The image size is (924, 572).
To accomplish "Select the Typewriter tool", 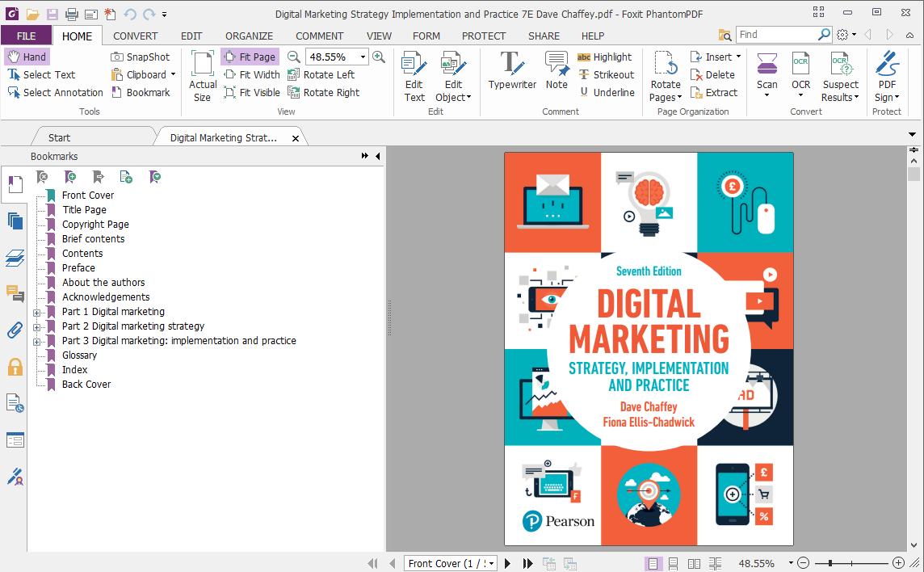I will [512, 70].
